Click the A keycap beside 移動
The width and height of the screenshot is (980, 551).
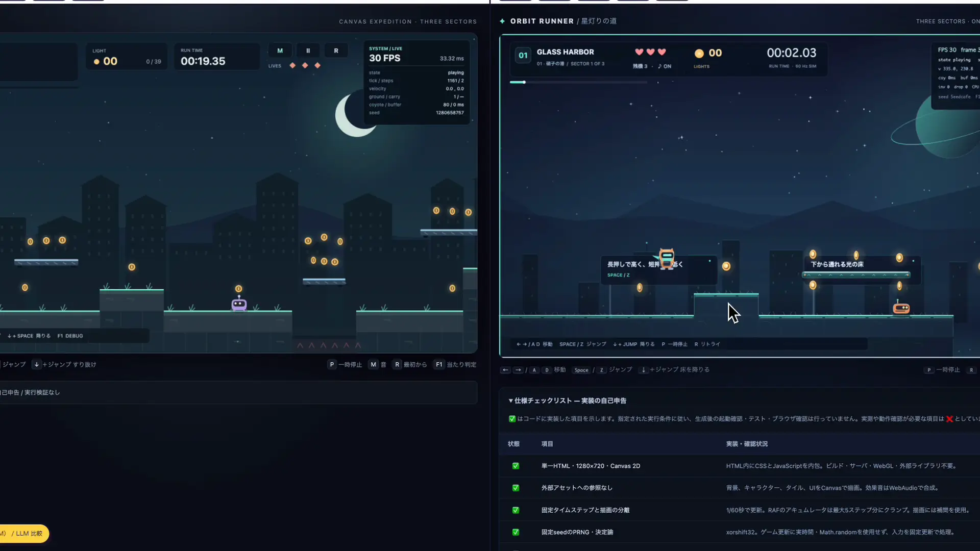coord(534,370)
